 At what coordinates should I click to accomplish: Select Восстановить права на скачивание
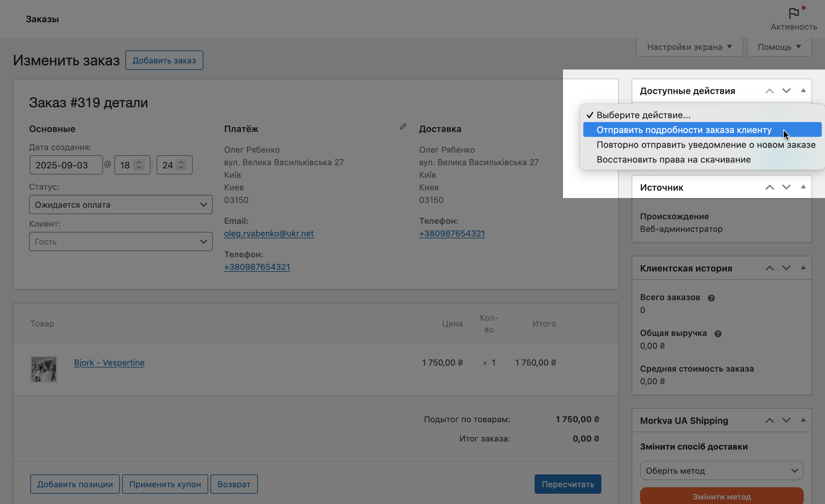click(x=702, y=159)
